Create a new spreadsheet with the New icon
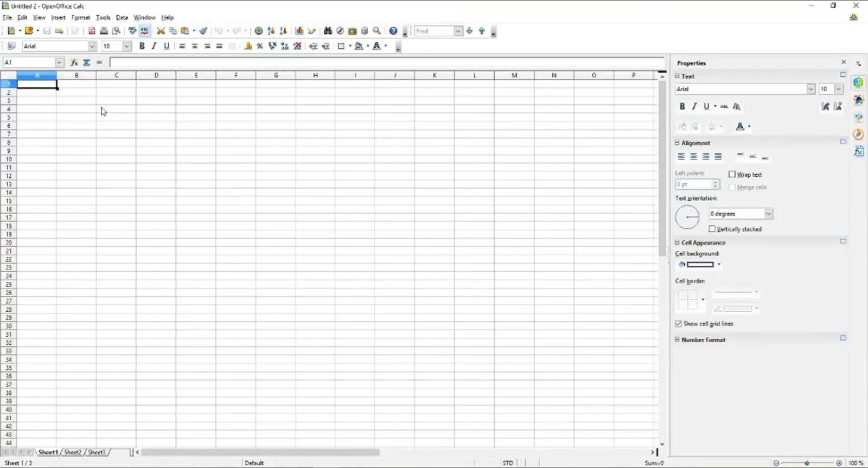868x468 pixels. (11, 31)
